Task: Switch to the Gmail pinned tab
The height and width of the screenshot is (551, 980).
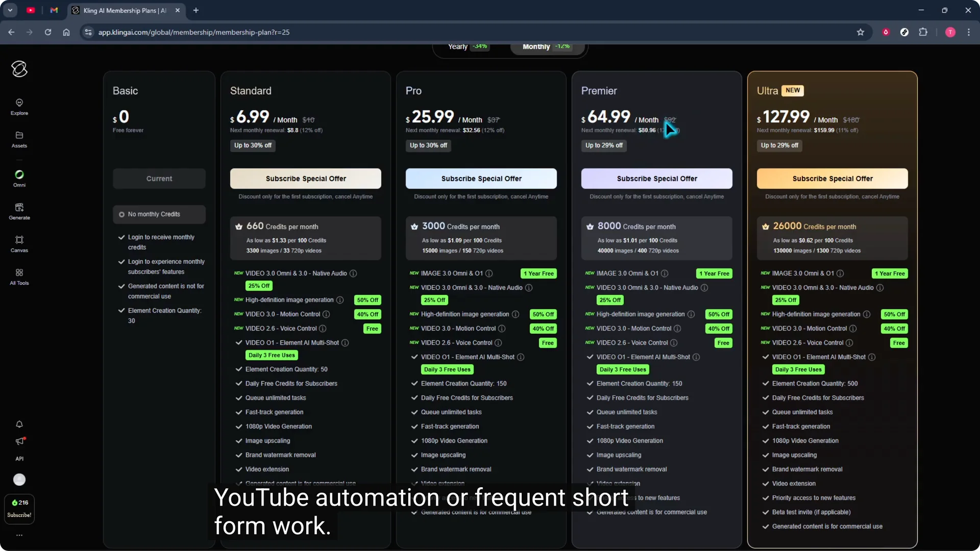Action: (54, 10)
